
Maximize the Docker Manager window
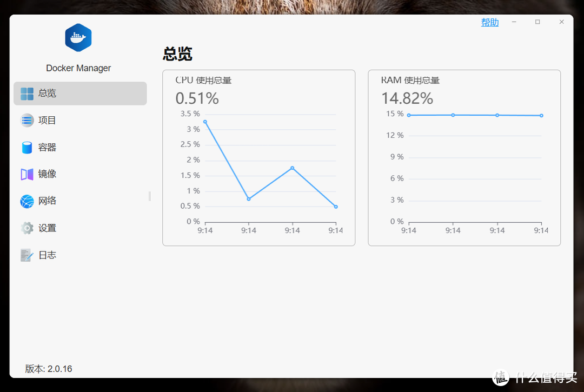point(537,22)
